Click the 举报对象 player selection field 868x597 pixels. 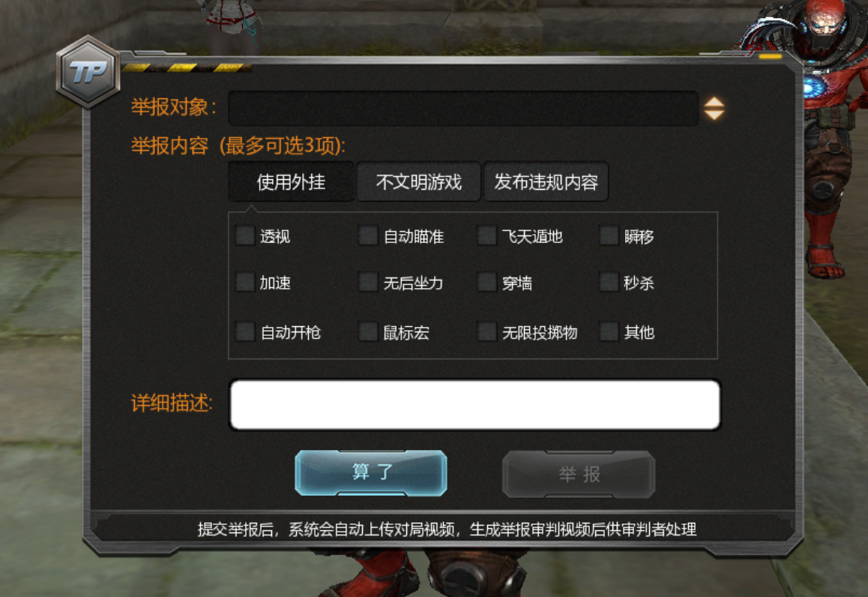pos(463,109)
